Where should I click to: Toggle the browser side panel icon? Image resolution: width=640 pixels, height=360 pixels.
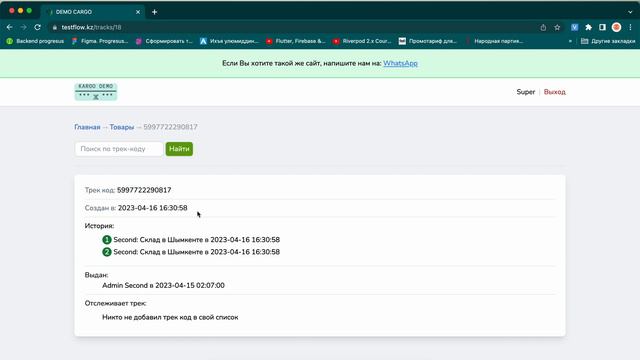tap(602, 27)
